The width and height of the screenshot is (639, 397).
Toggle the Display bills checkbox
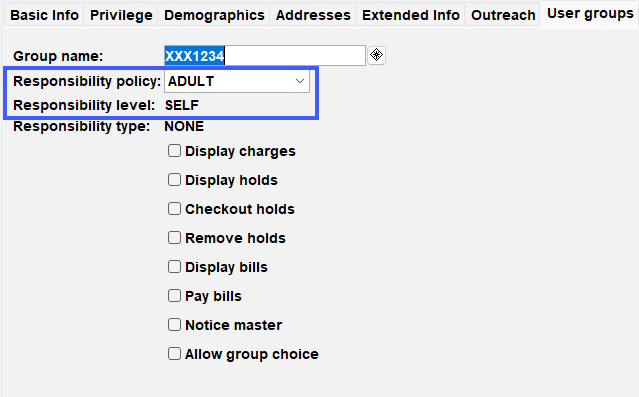(174, 267)
